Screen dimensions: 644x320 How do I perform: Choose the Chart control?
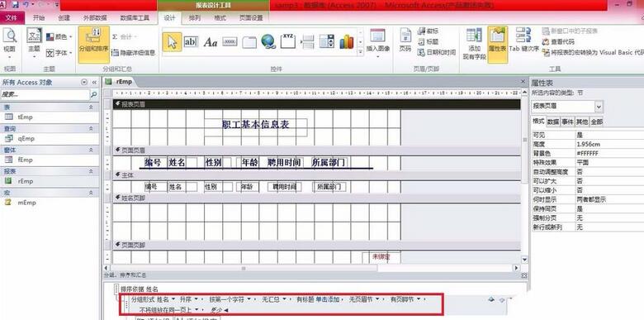pos(347,42)
